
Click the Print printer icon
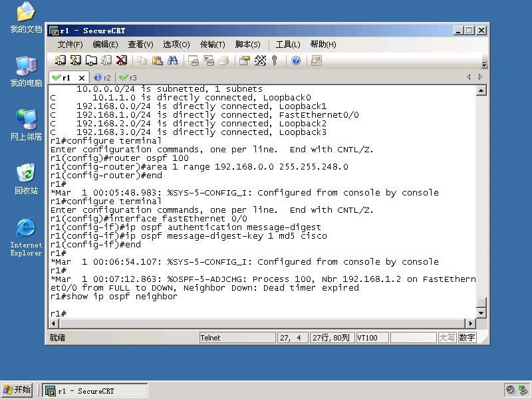(x=223, y=61)
